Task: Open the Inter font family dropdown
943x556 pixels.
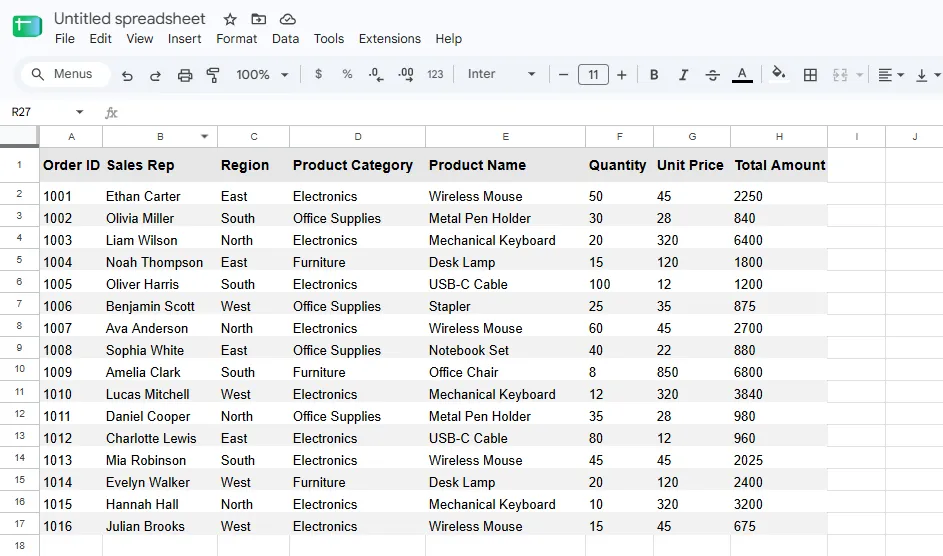Action: [501, 74]
